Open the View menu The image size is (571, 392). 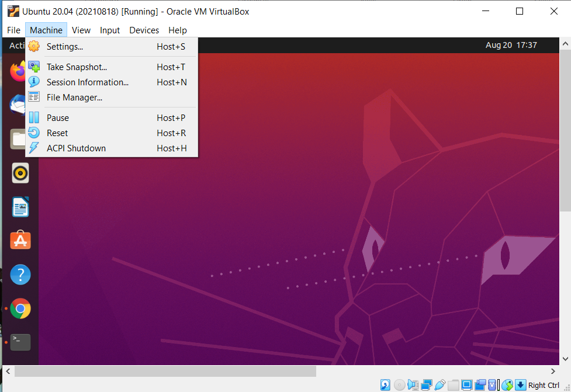tap(81, 30)
